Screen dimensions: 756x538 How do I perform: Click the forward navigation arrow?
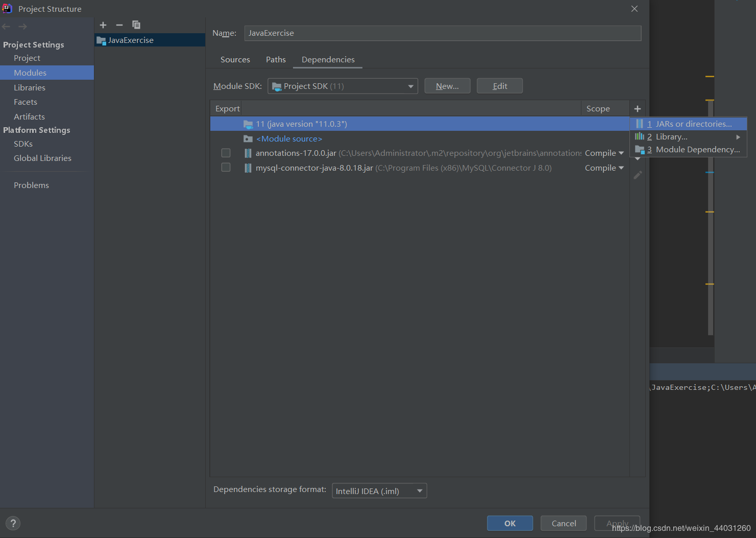click(x=22, y=27)
